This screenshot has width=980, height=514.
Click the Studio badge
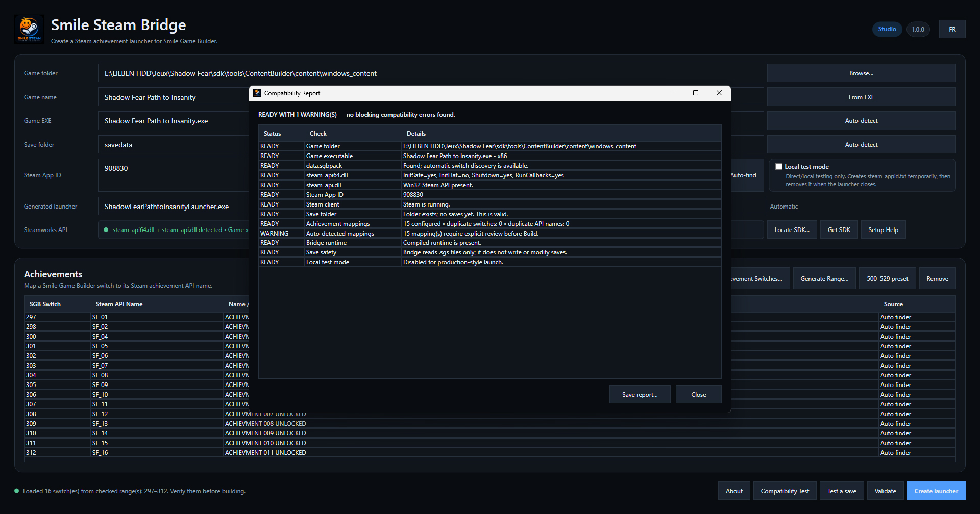pyautogui.click(x=887, y=29)
